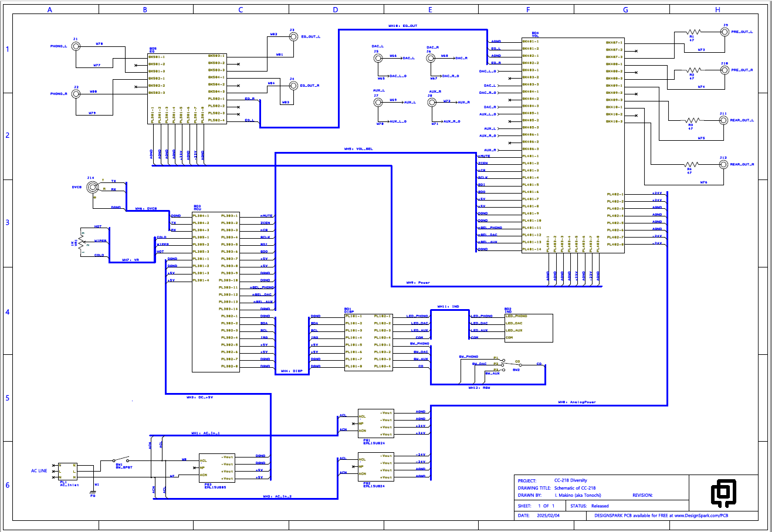Image resolution: width=772 pixels, height=532 pixels.
Task: Click the W78 wire label near J1
Action: [99, 43]
